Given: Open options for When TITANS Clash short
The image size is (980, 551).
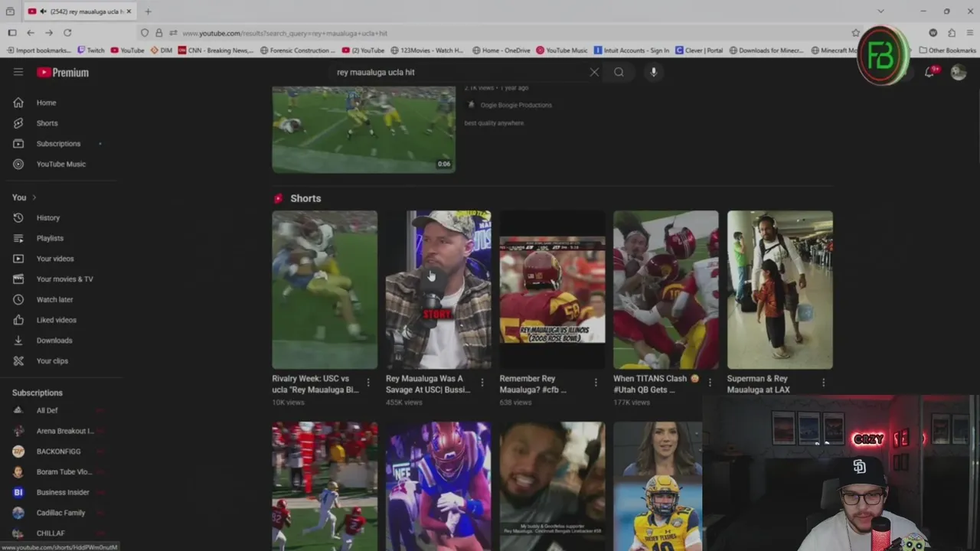Looking at the screenshot, I should pos(709,383).
